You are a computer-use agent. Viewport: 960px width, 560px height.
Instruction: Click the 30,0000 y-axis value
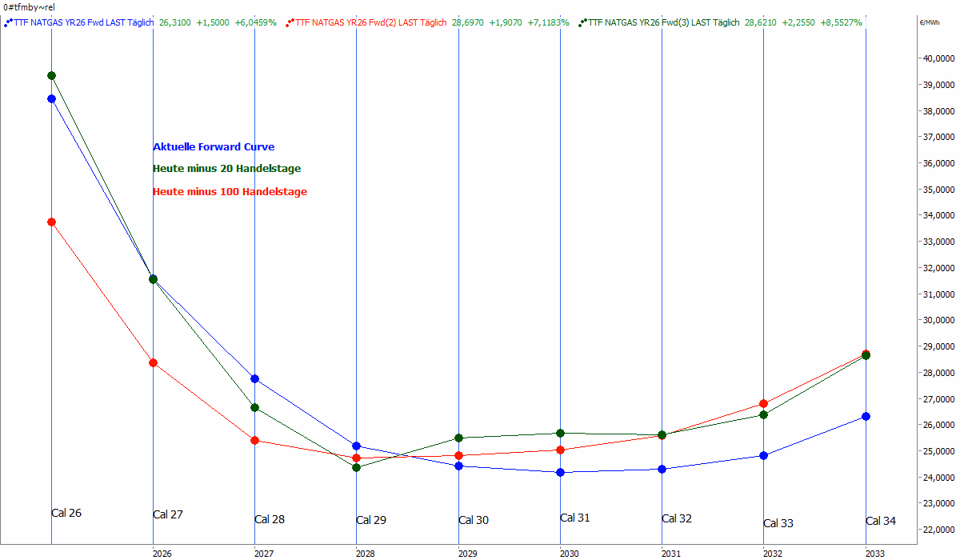939,320
